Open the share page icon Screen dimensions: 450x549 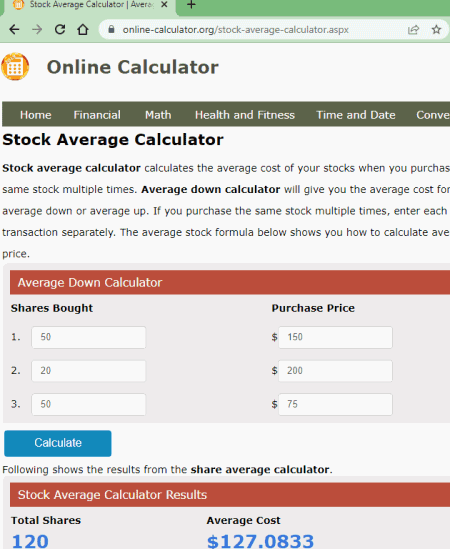coord(413,30)
